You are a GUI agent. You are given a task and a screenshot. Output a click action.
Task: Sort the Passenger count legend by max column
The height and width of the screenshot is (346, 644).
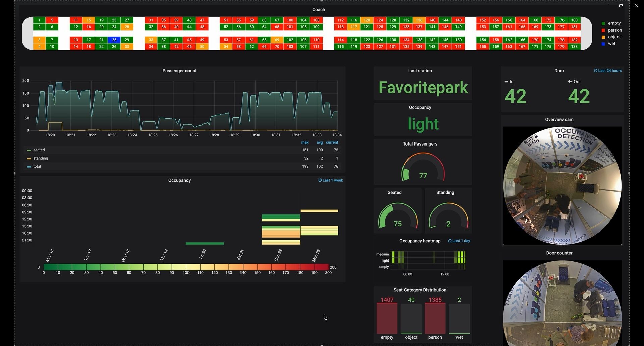click(305, 142)
